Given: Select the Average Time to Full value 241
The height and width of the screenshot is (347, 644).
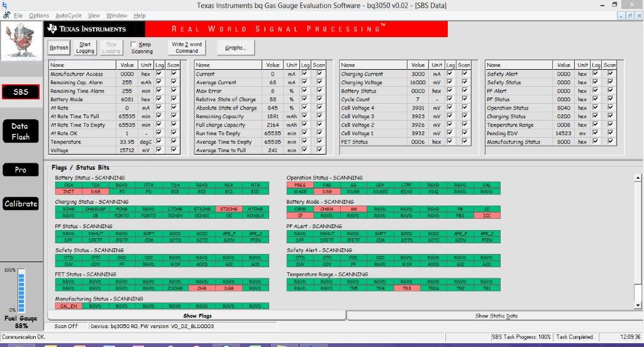Looking at the screenshot, I should [273, 150].
